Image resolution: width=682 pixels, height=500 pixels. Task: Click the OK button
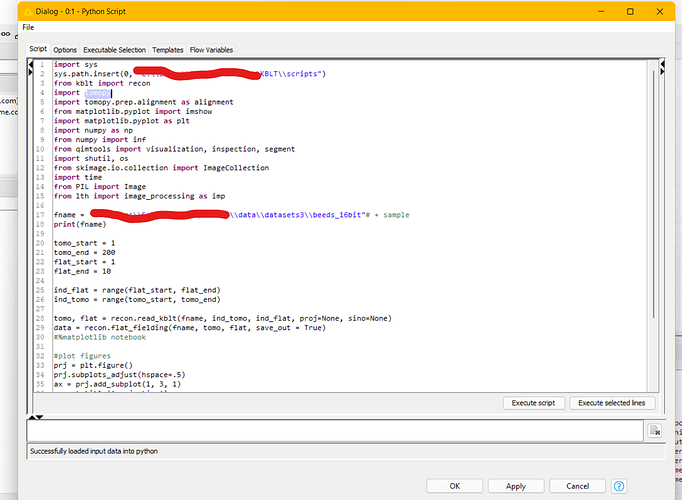click(x=455, y=486)
